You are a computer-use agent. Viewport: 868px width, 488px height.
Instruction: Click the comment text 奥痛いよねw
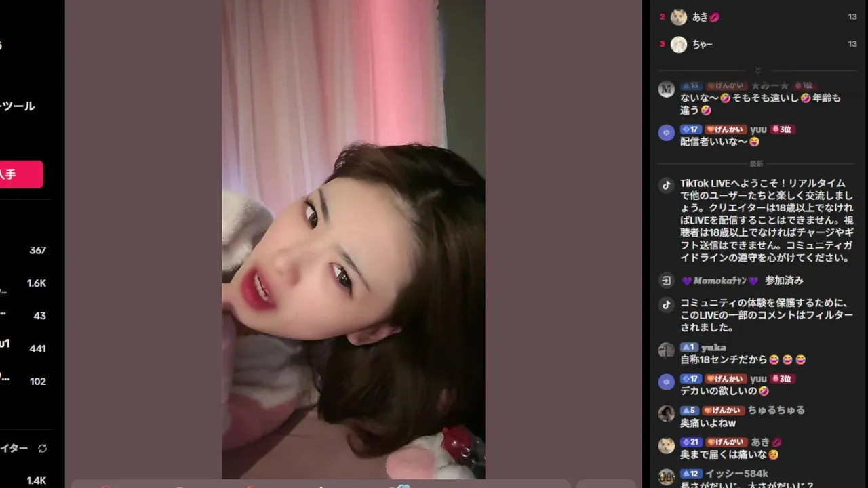click(x=708, y=423)
